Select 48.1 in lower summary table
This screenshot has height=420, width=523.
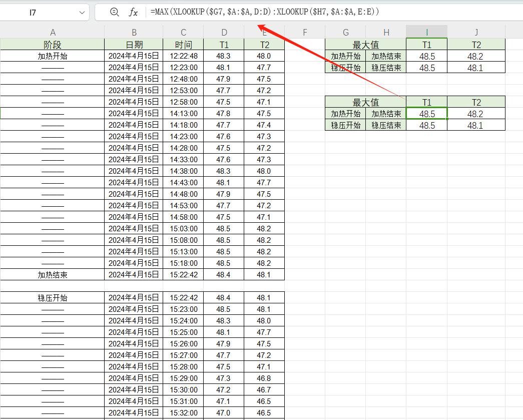pos(476,125)
